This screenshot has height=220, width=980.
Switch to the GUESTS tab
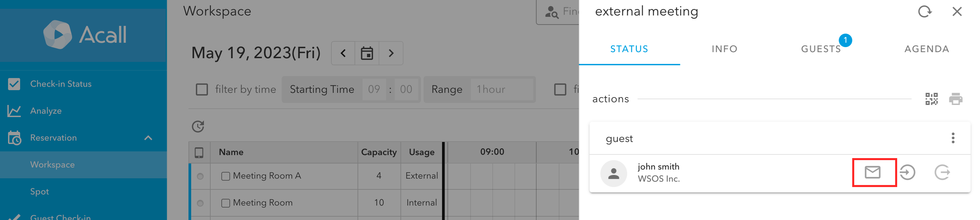point(821,49)
